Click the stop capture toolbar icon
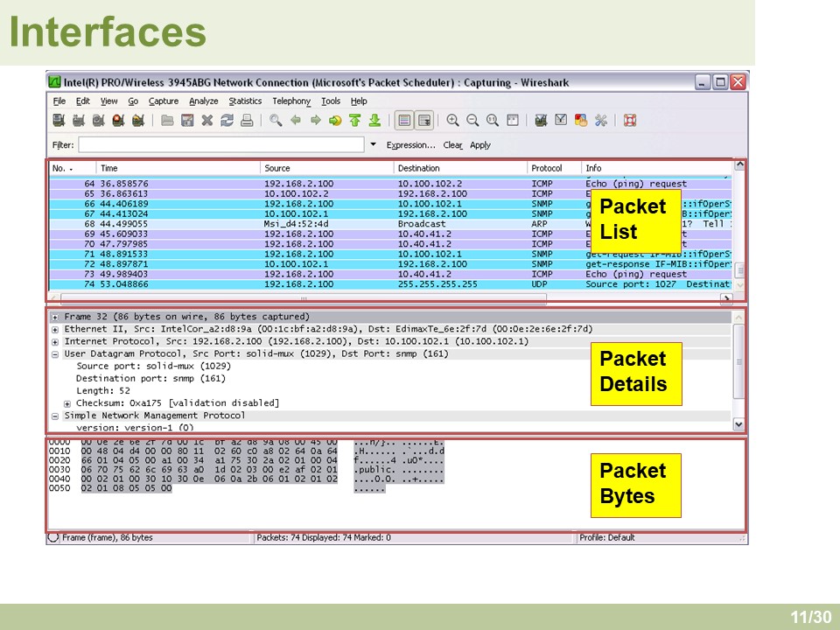 (x=118, y=121)
